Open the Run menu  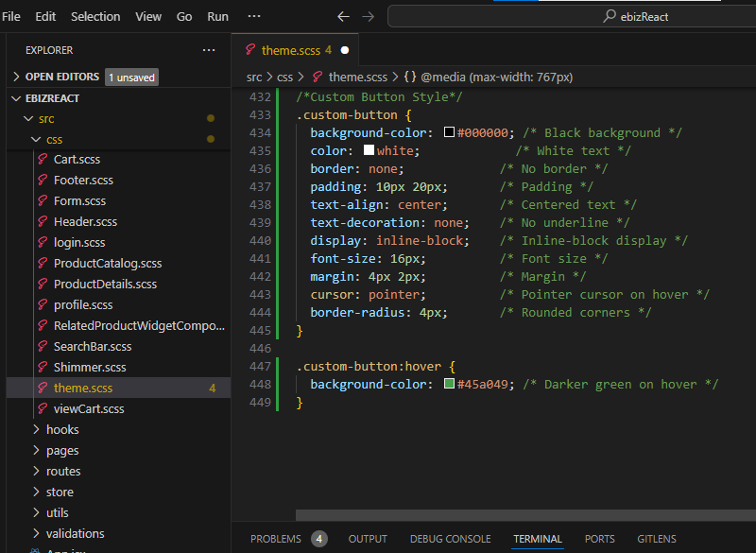218,16
